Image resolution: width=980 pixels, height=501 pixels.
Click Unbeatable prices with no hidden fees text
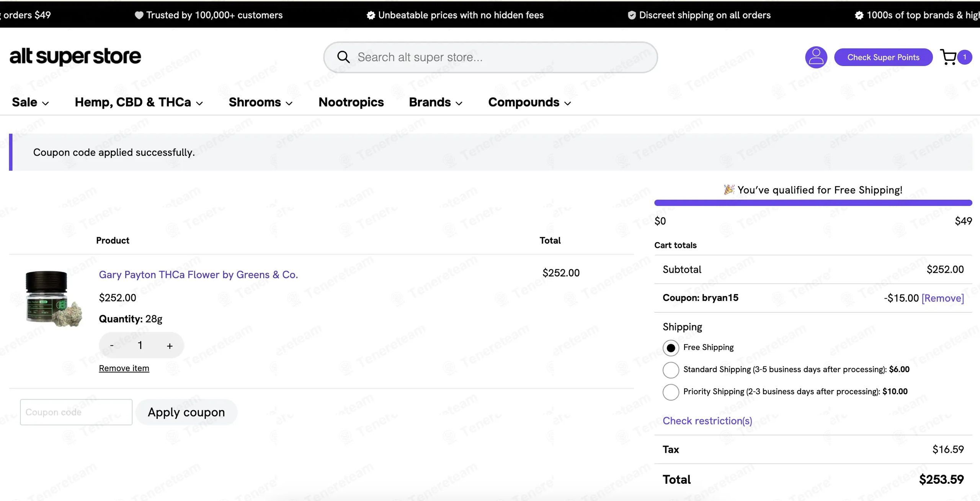click(x=461, y=15)
